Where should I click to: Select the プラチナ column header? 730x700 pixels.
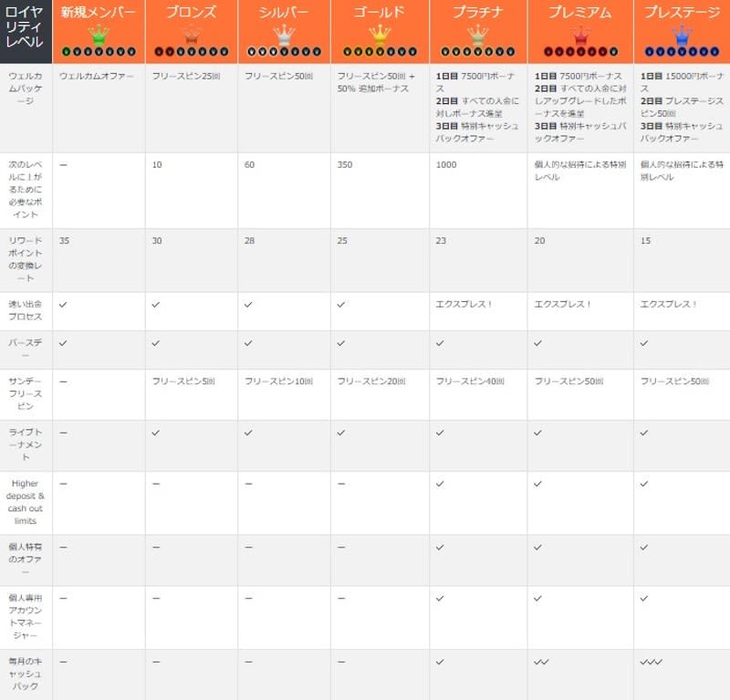pos(478,31)
